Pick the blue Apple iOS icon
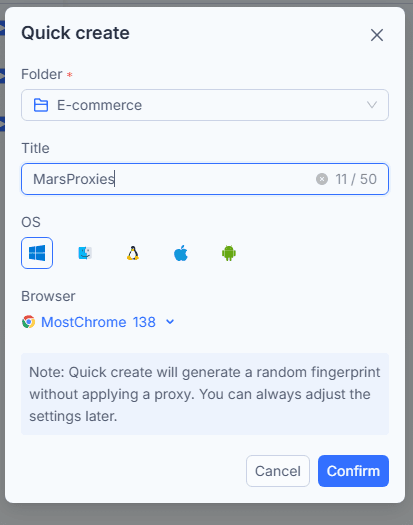Viewport: 413px width, 525px height. pyautogui.click(x=181, y=253)
